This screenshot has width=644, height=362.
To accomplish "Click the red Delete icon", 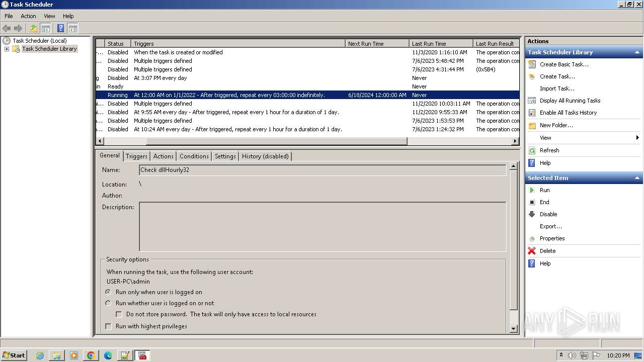I will (x=532, y=251).
